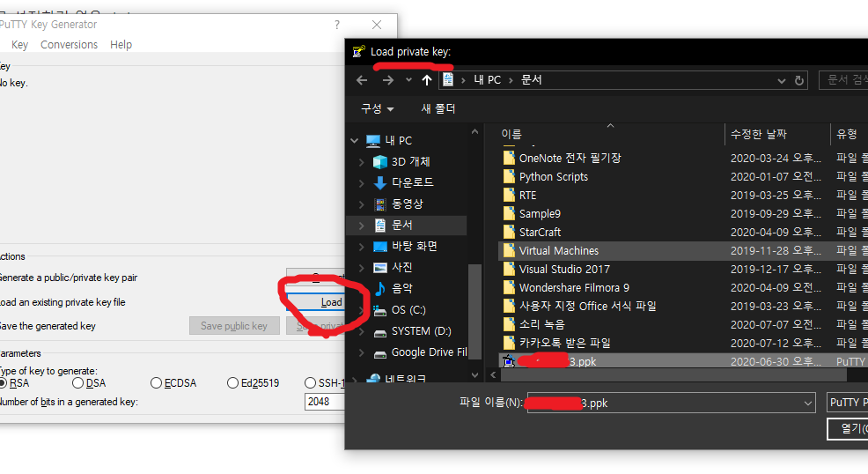Select the OneNote 전자 필기장 folder icon

509,159
